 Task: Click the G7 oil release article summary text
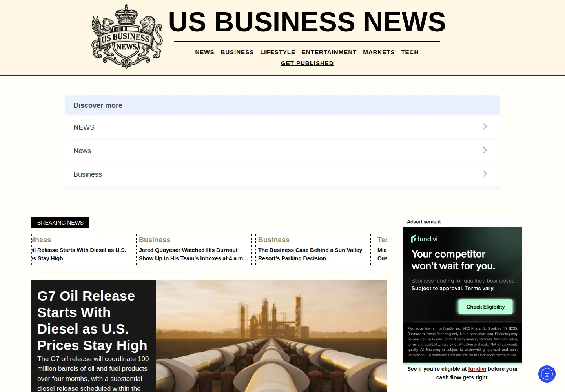93,374
